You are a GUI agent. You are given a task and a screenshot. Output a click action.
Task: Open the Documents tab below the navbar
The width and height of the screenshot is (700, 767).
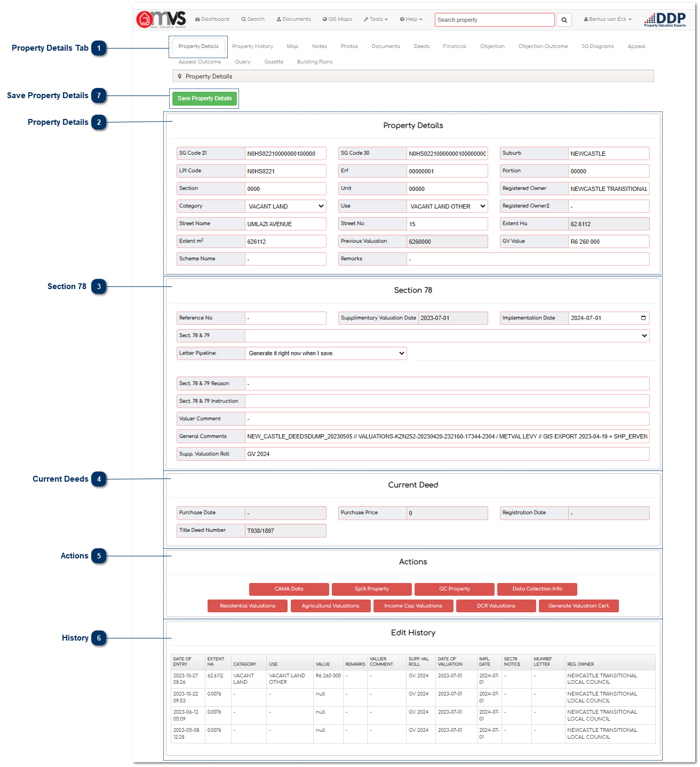point(386,46)
